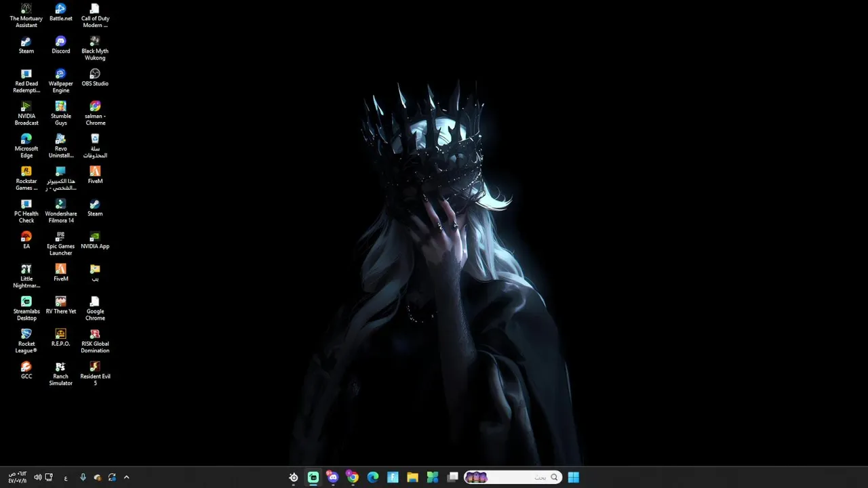This screenshot has width=868, height=488.
Task: Click the update sync tray icon
Action: tap(112, 477)
